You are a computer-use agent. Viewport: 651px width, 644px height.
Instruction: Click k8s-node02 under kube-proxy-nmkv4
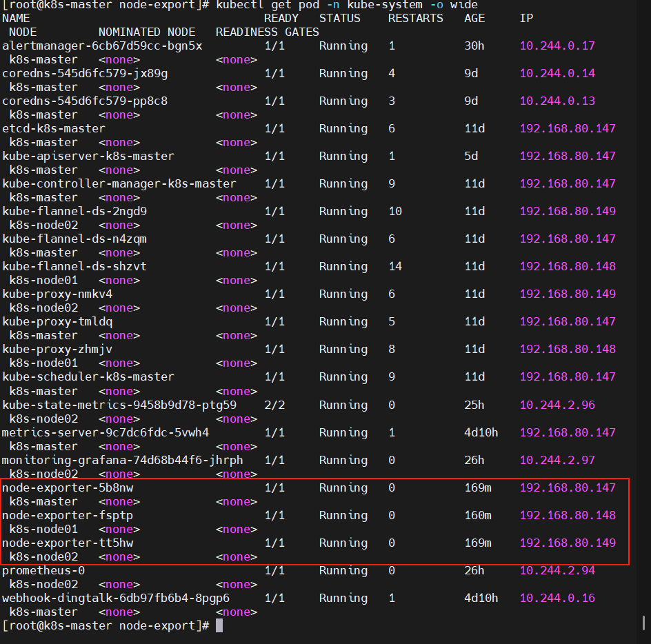[x=43, y=308]
